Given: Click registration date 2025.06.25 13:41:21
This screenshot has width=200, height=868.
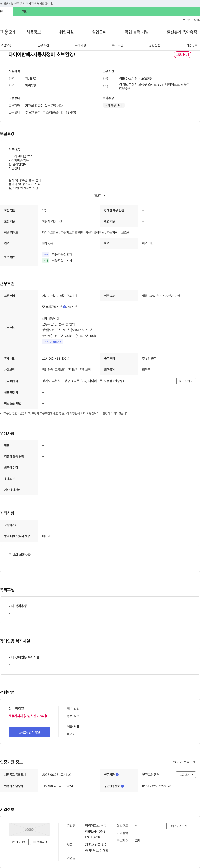Looking at the screenshot, I should [x=57, y=775].
